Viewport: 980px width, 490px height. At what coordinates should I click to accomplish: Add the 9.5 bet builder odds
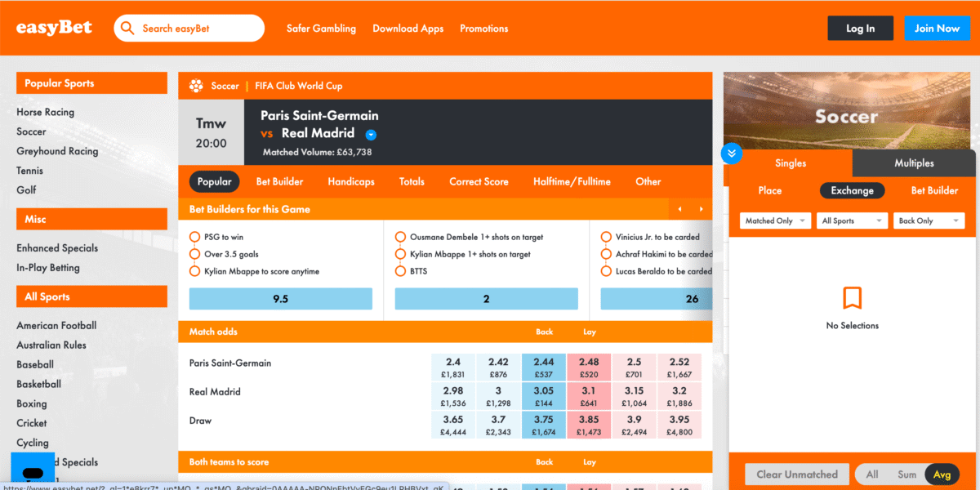point(281,299)
